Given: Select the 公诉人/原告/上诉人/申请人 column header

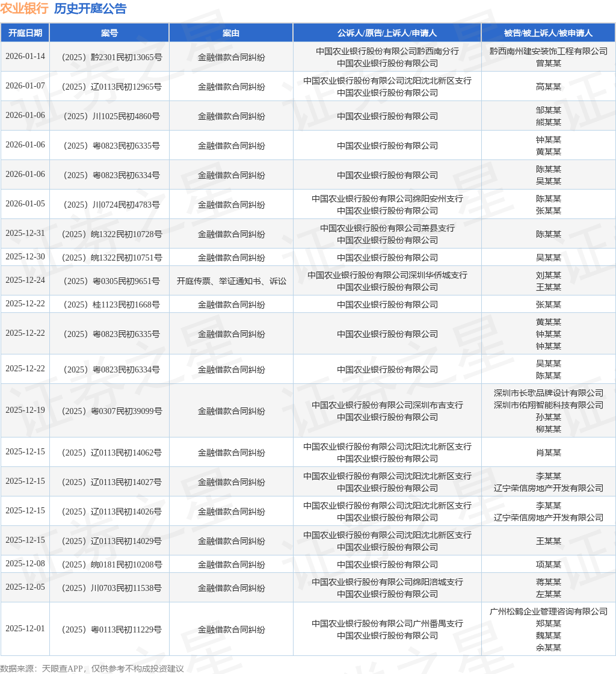Looking at the screenshot, I should click(x=387, y=33).
